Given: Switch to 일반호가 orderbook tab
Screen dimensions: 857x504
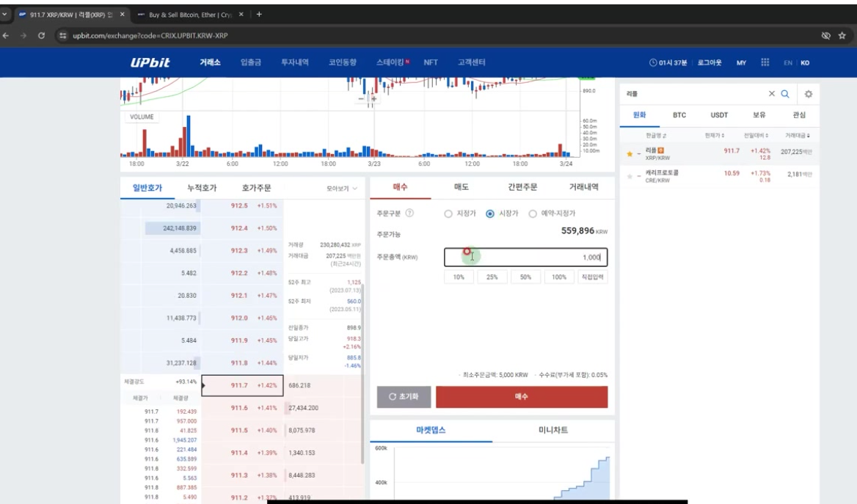Looking at the screenshot, I should point(147,188).
